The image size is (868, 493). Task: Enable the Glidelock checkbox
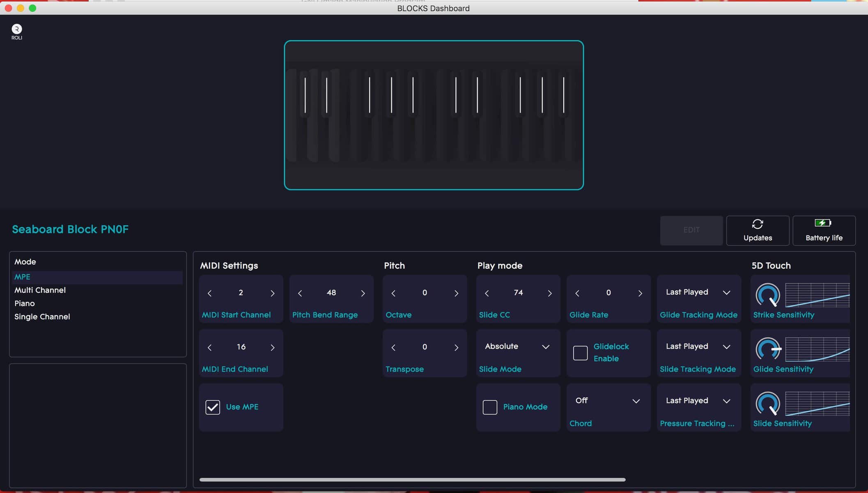pyautogui.click(x=580, y=353)
